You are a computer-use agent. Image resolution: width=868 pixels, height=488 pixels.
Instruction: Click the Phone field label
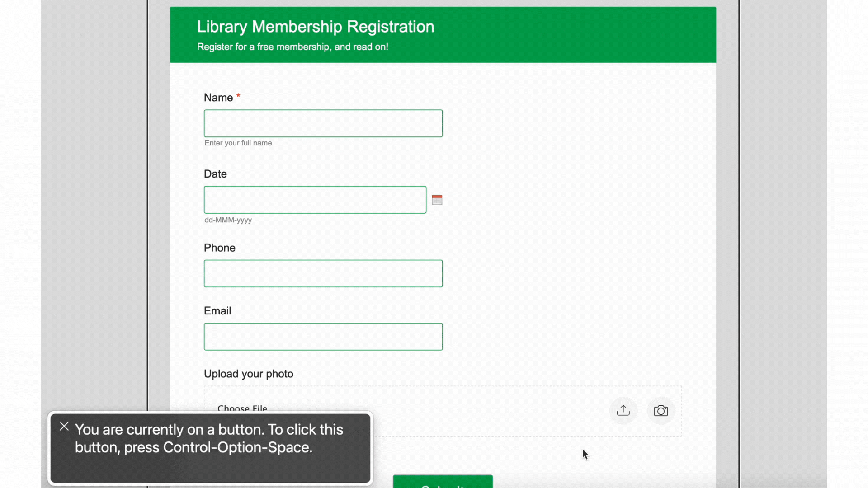tap(219, 248)
